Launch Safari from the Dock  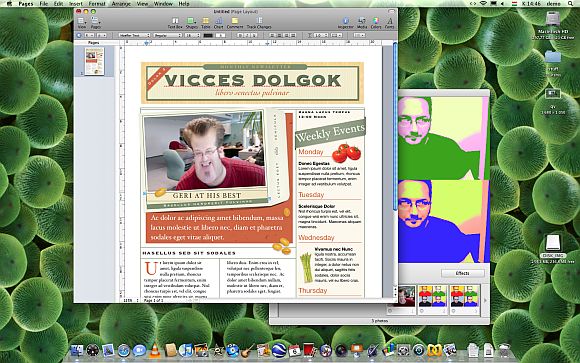pos(124,350)
